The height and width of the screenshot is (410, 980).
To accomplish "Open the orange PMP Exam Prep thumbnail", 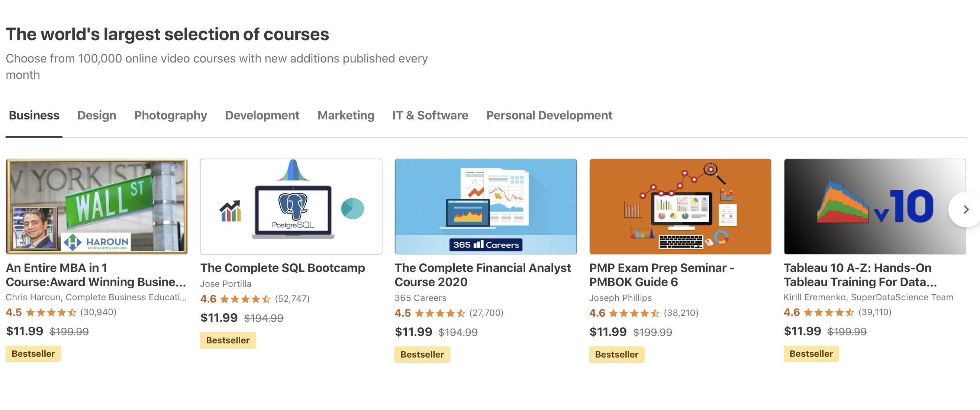I will coord(680,206).
